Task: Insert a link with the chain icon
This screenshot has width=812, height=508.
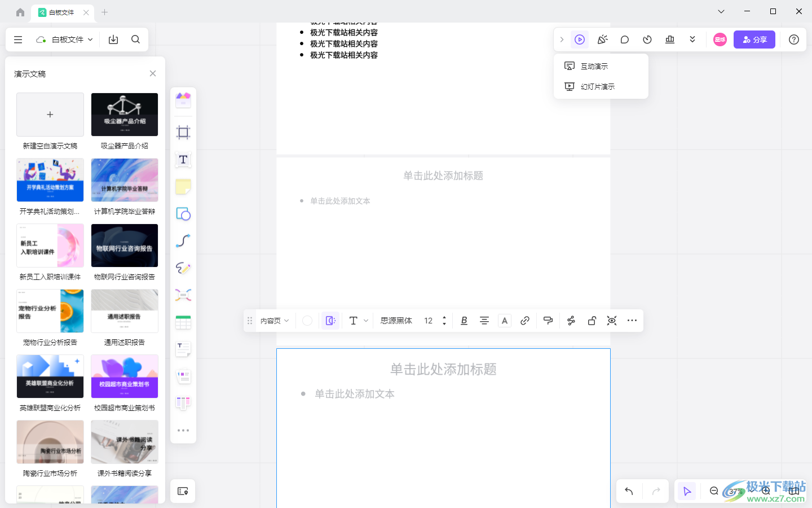Action: (x=525, y=321)
